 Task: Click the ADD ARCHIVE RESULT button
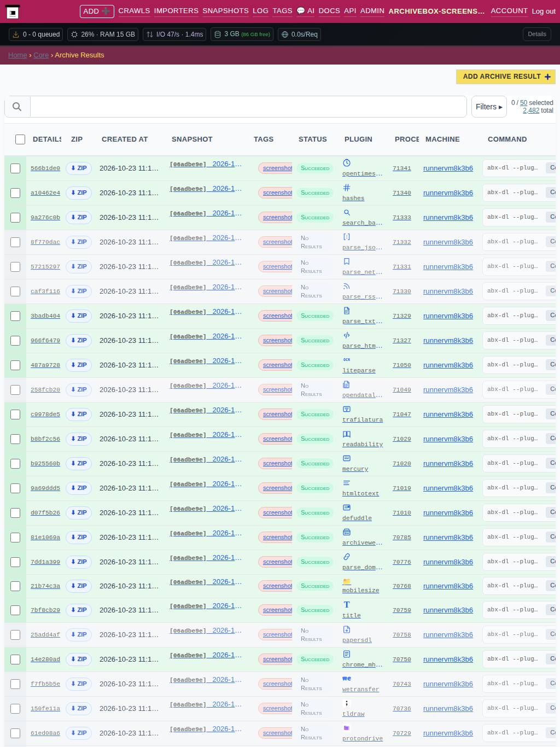coord(506,77)
